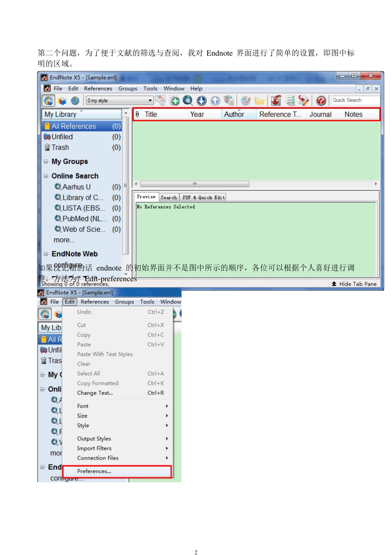This screenshot has width=392, height=555.
Task: Open the '0 my style' output style dropdown
Action: tap(120, 101)
